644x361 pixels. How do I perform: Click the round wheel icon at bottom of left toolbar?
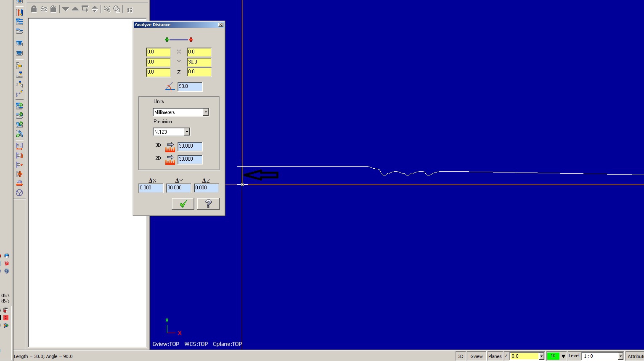19,193
